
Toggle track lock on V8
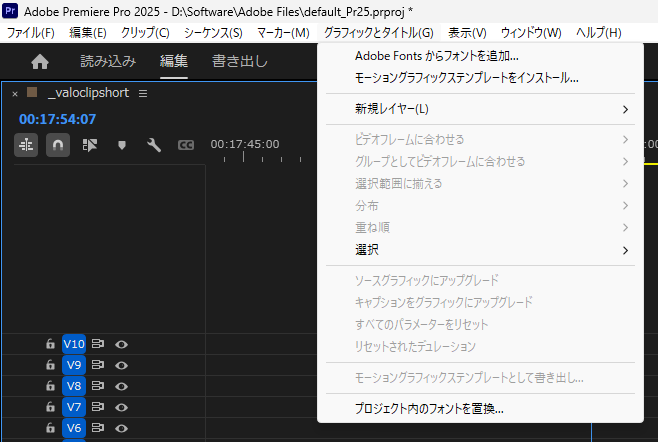(x=50, y=386)
